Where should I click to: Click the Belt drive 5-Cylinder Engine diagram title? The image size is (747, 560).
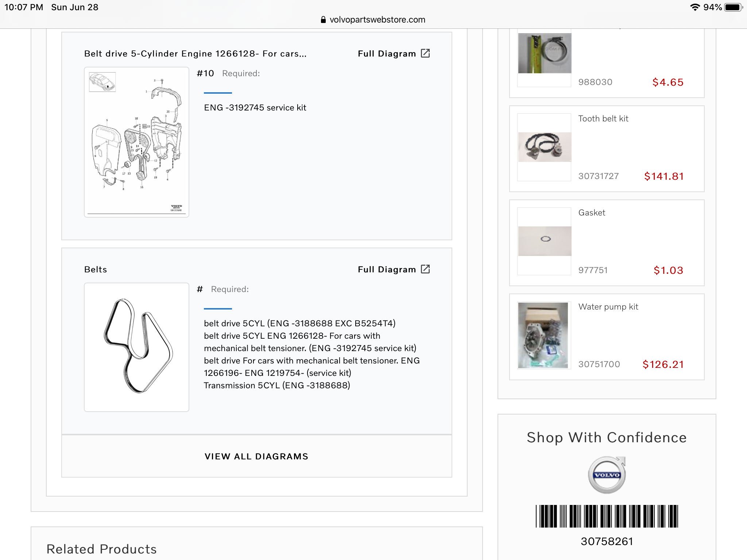pyautogui.click(x=195, y=54)
